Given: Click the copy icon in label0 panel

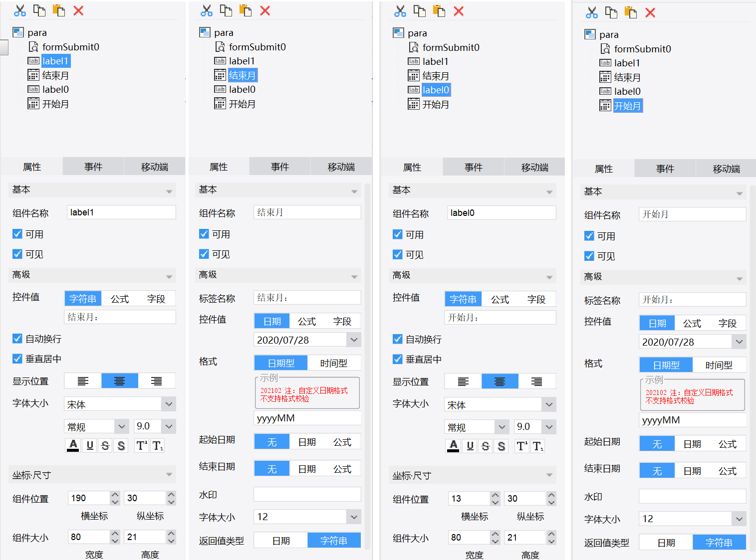Looking at the screenshot, I should coord(419,11).
